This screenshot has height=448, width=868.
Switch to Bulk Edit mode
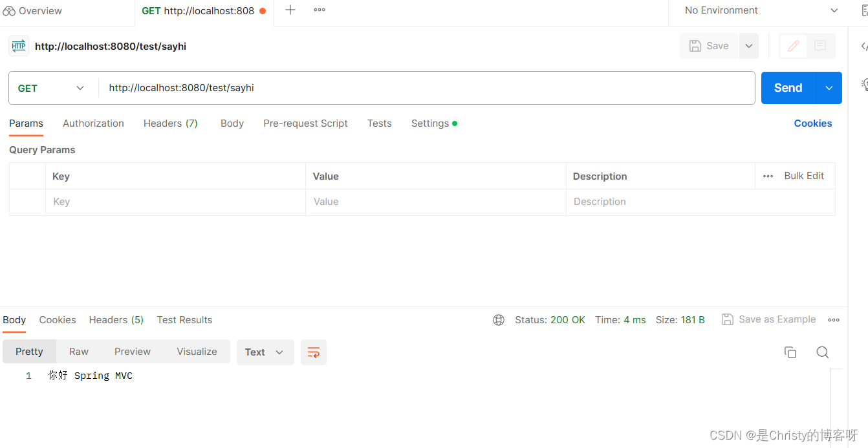pyautogui.click(x=804, y=176)
